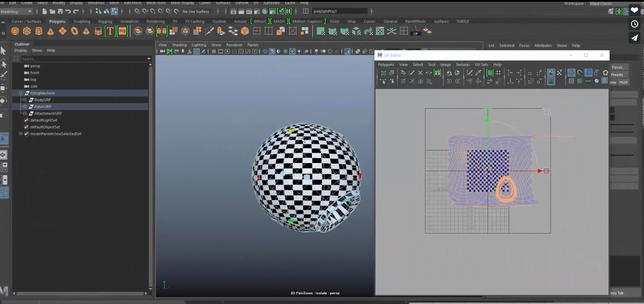
Task: Click the SVG tool shelf icon
Action: tap(122, 31)
